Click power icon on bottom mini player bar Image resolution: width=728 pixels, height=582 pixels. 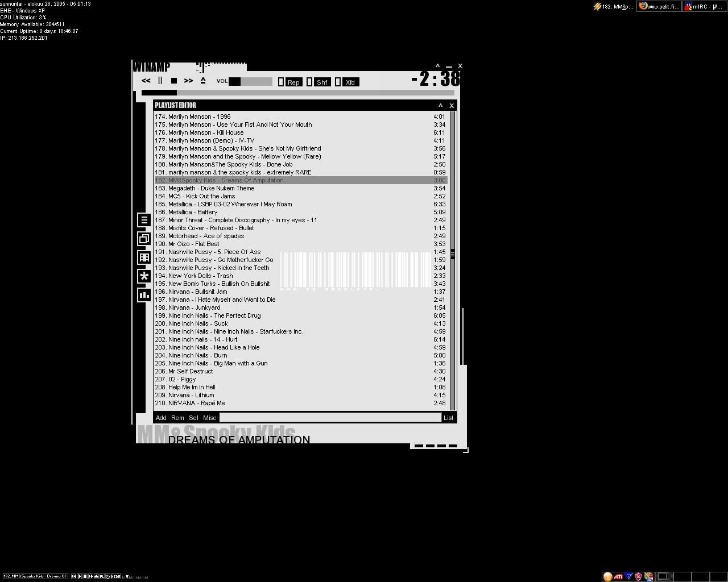click(108, 576)
